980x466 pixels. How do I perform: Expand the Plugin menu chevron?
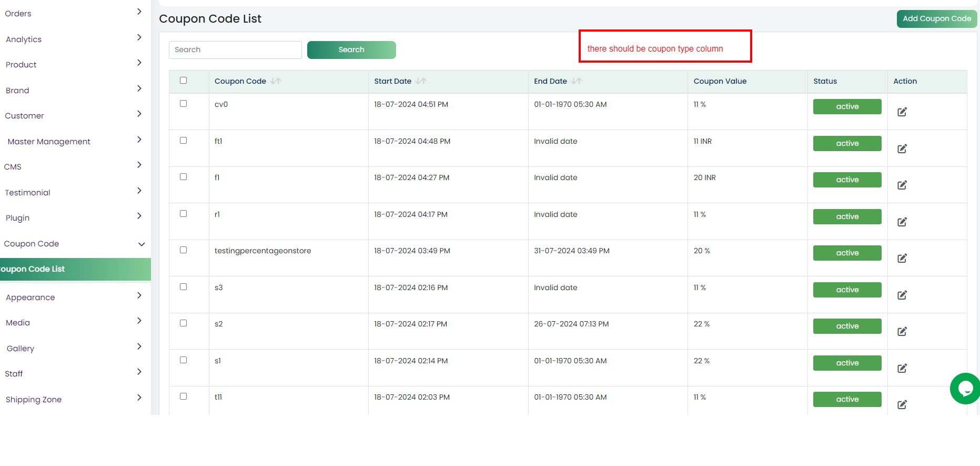click(x=139, y=216)
